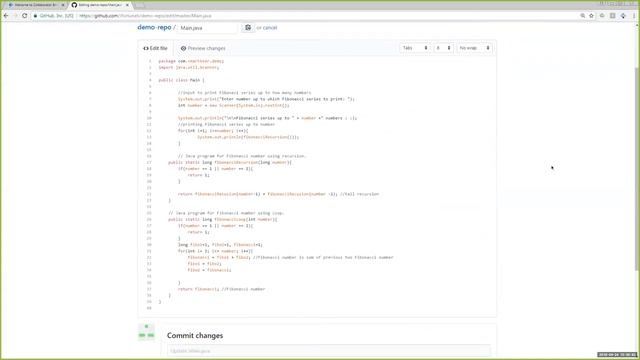Bookmark this page with the star icon
The height and width of the screenshot is (360, 640).
point(591,16)
